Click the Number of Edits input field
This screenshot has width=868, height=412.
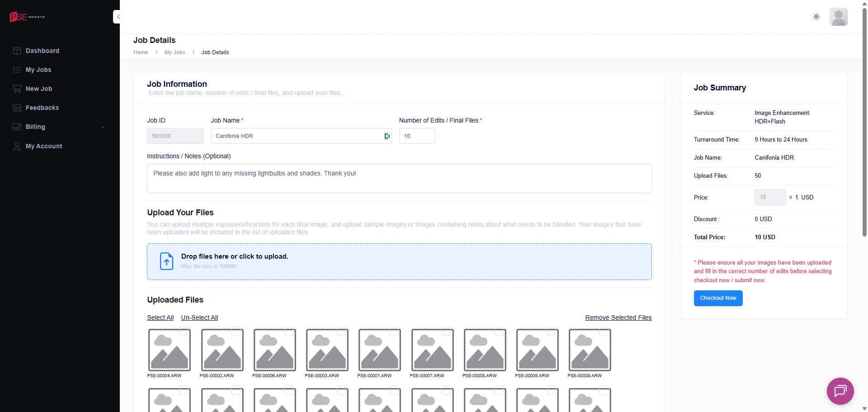[417, 136]
